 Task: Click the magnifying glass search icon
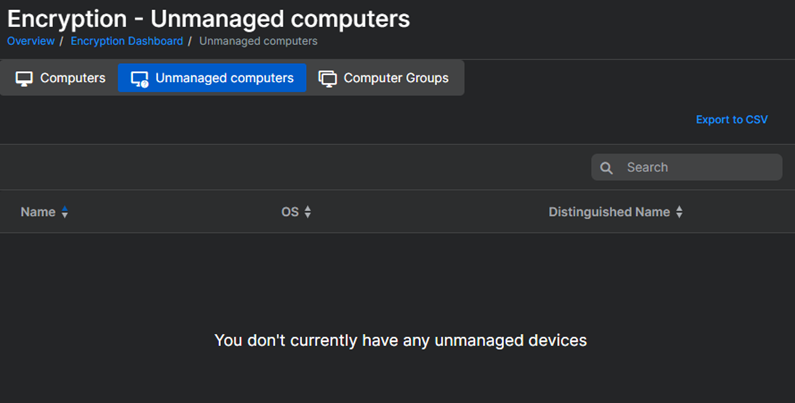pos(607,168)
